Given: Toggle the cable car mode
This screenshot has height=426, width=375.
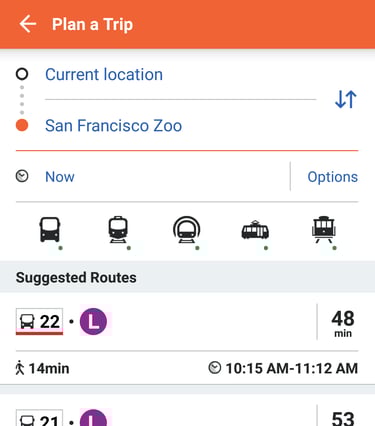Looking at the screenshot, I should click(x=324, y=230).
